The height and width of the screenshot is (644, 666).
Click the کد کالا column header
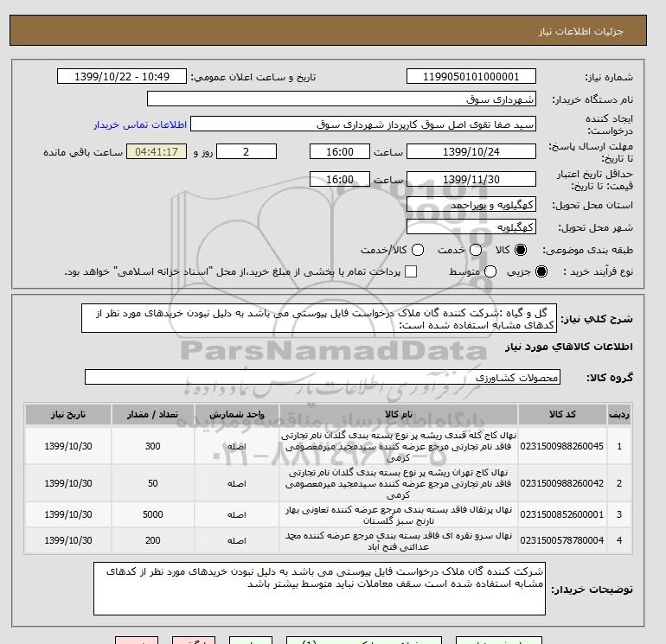(562, 414)
